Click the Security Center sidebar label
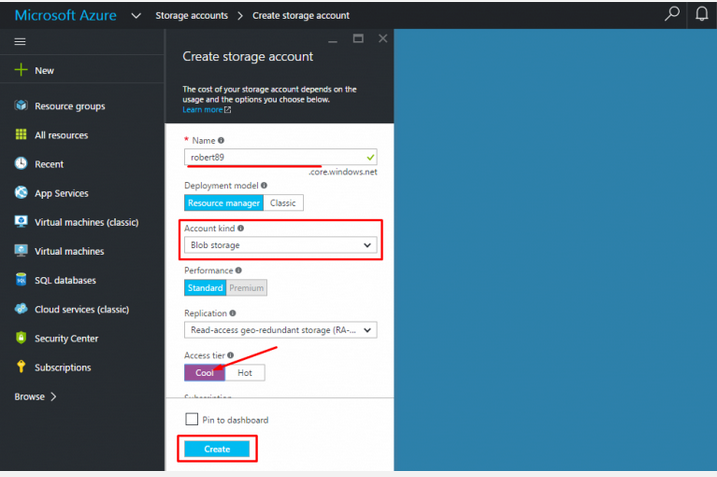The height and width of the screenshot is (477, 717). [66, 338]
